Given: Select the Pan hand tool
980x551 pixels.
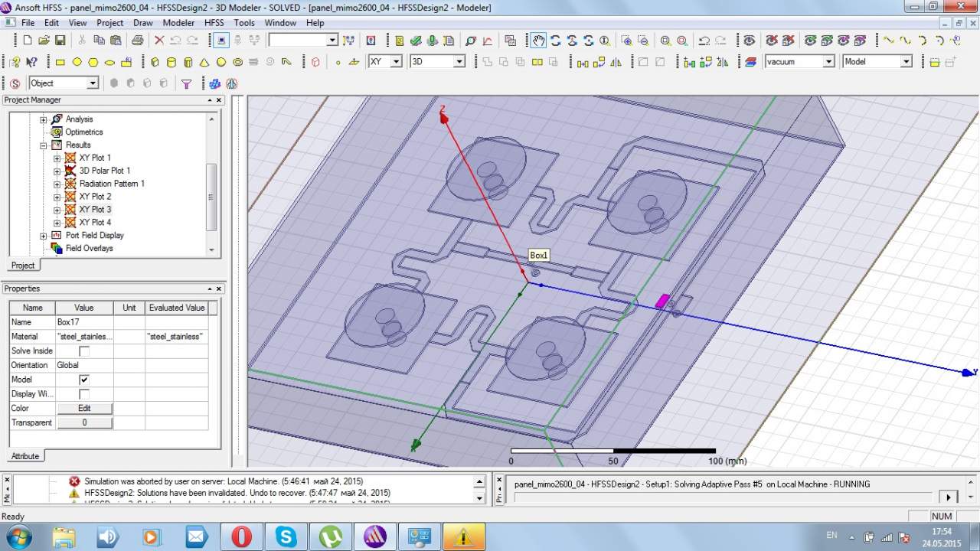Looking at the screenshot, I should point(539,41).
